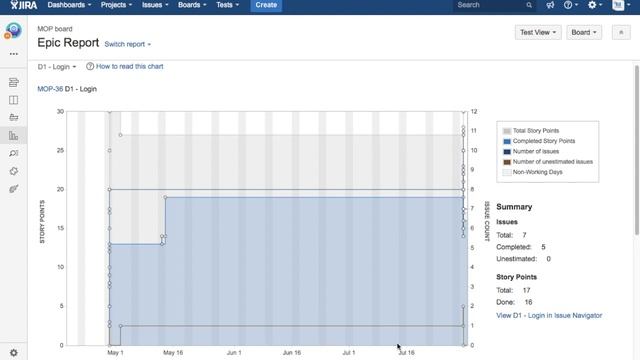Open Releases icon in sidebar
Image resolution: width=640 pixels, height=360 pixels.
pyautogui.click(x=13, y=118)
